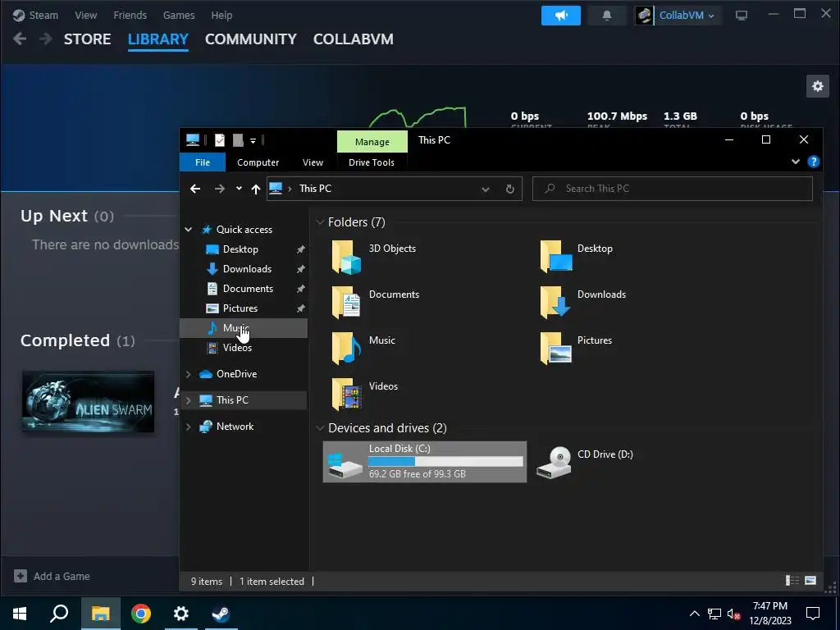This screenshot has height=630, width=840.
Task: Click the Search This PC field
Action: tap(673, 189)
